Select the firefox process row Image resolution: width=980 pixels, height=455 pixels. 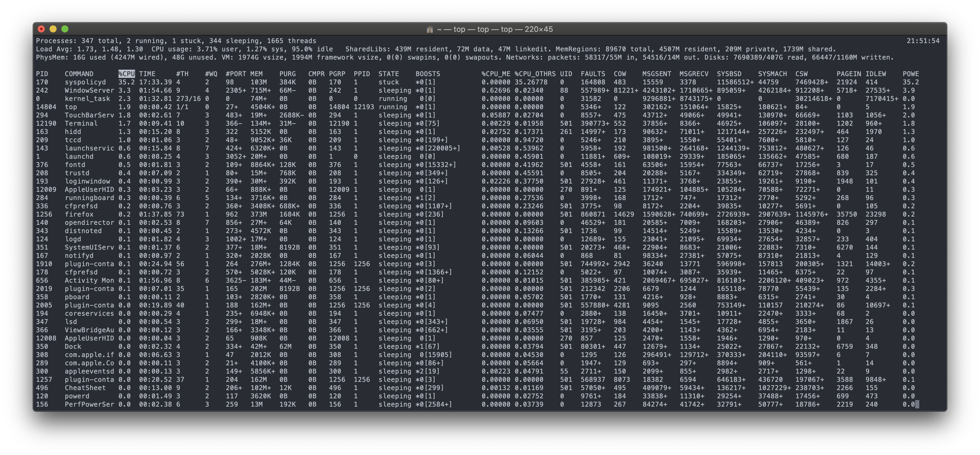(x=79, y=214)
